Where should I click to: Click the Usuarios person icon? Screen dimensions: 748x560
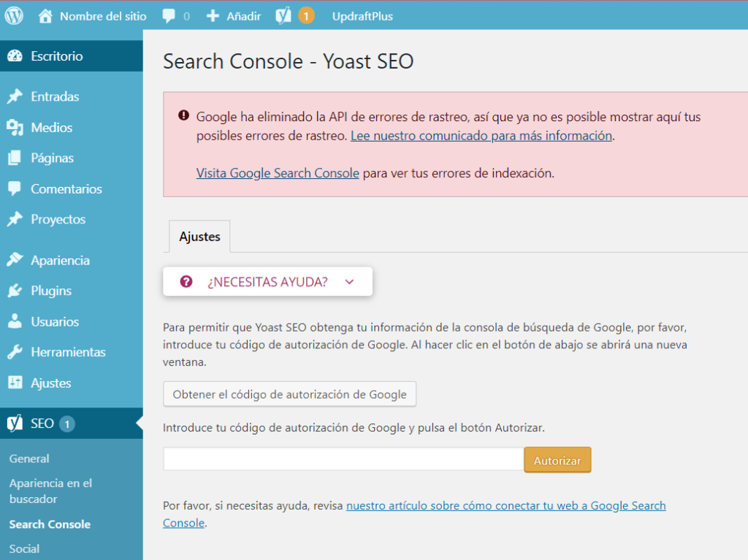15,321
